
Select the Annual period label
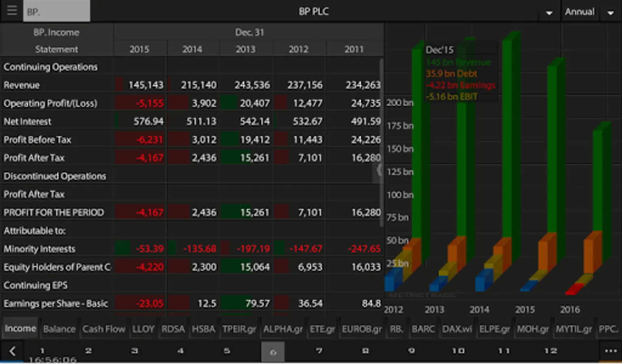coord(579,12)
